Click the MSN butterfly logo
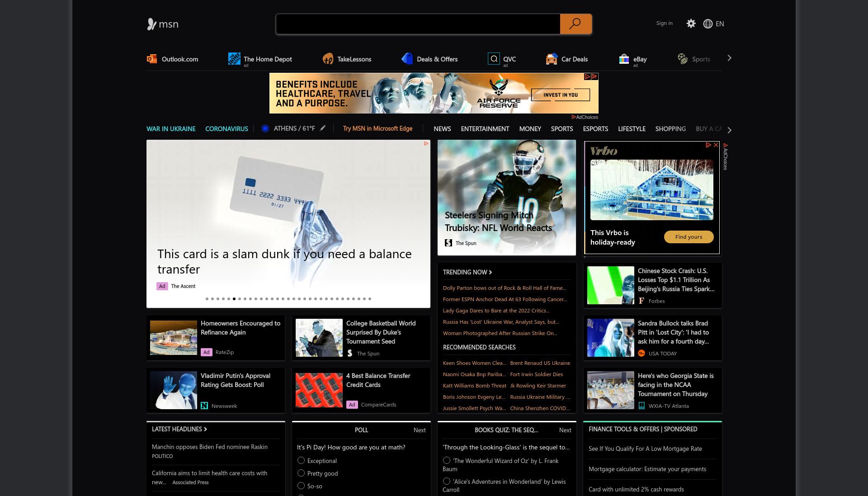 pos(152,24)
